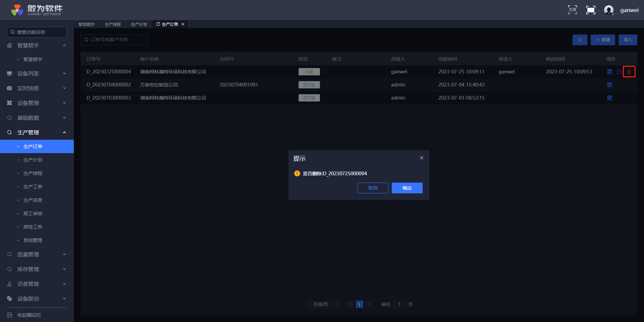
Task: Click the edit icon for order D_20230725000004
Action: 619,72
